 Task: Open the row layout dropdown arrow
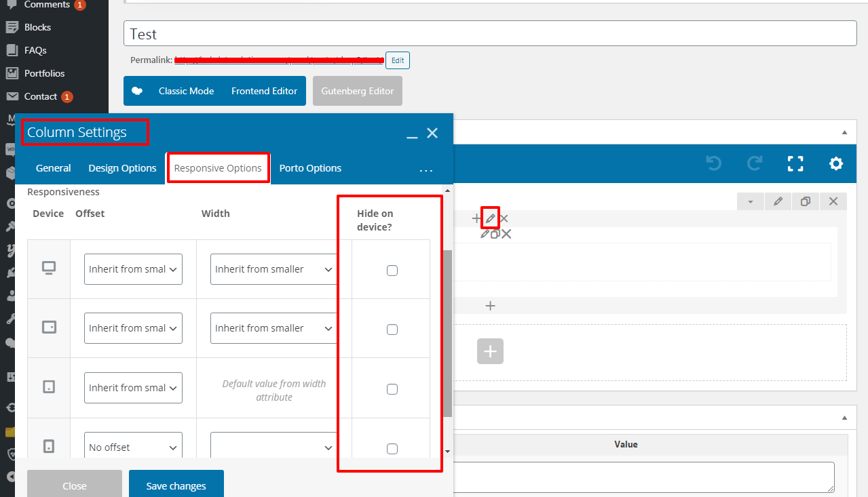[x=751, y=201]
